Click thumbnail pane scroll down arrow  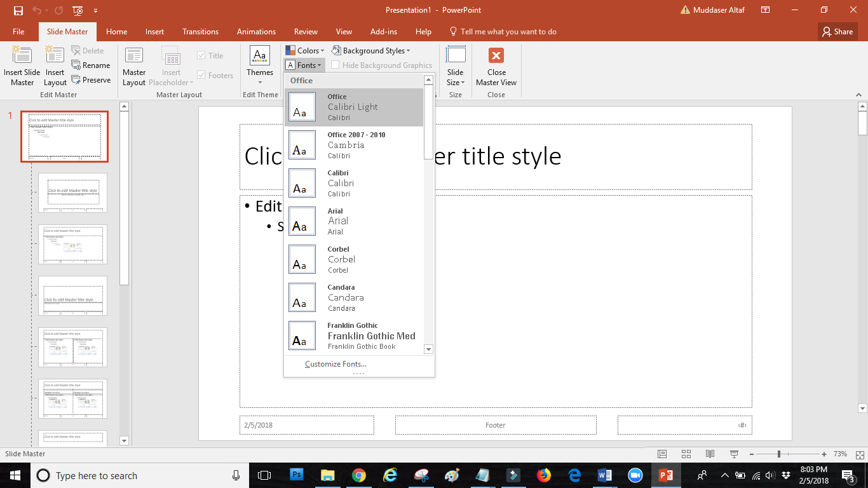click(124, 440)
